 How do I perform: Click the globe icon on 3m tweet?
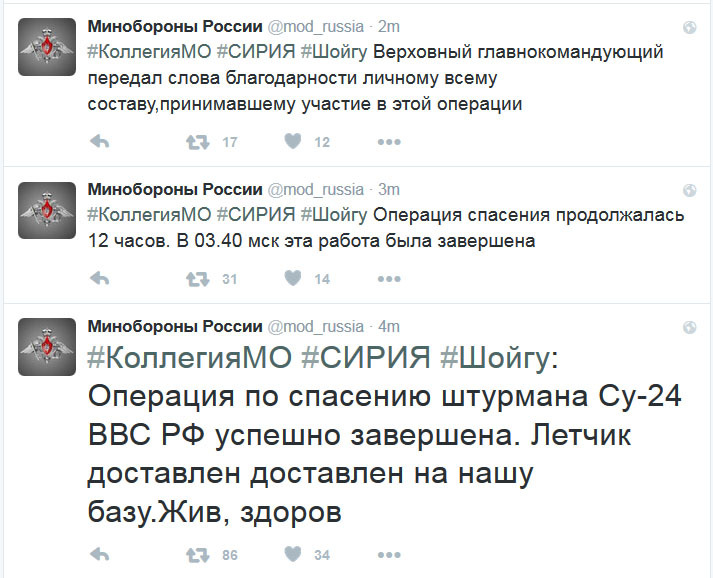(x=690, y=190)
